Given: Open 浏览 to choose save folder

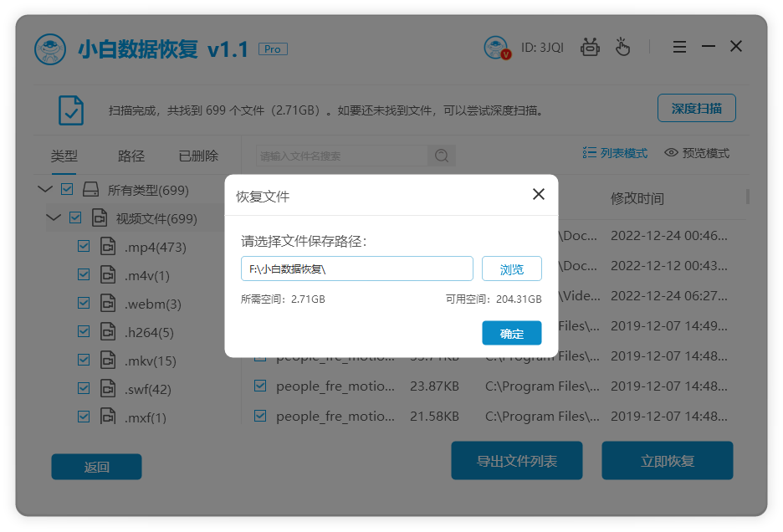Looking at the screenshot, I should 511,269.
